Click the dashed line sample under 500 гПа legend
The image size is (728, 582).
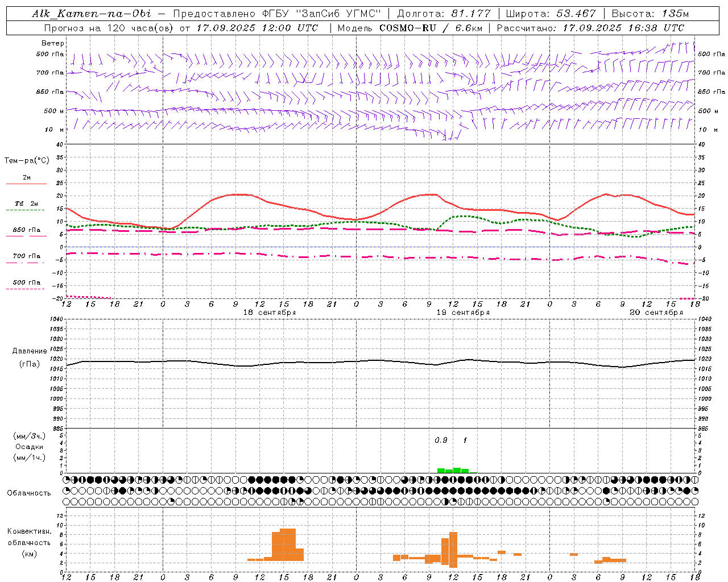pos(26,289)
